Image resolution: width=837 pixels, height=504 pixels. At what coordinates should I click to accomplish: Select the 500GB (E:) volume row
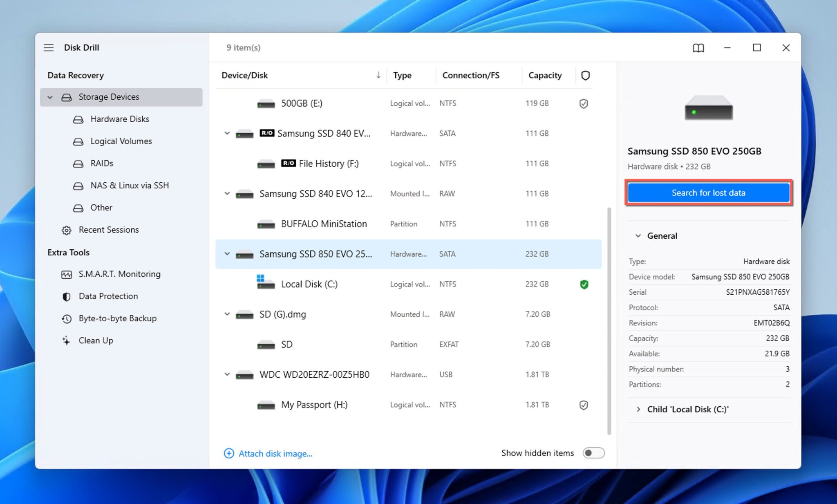click(x=408, y=103)
